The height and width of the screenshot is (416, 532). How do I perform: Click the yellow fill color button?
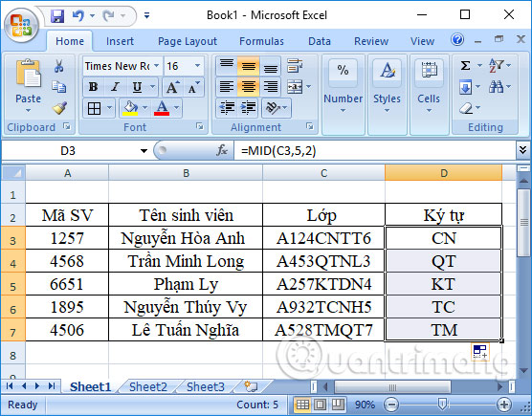(130, 108)
